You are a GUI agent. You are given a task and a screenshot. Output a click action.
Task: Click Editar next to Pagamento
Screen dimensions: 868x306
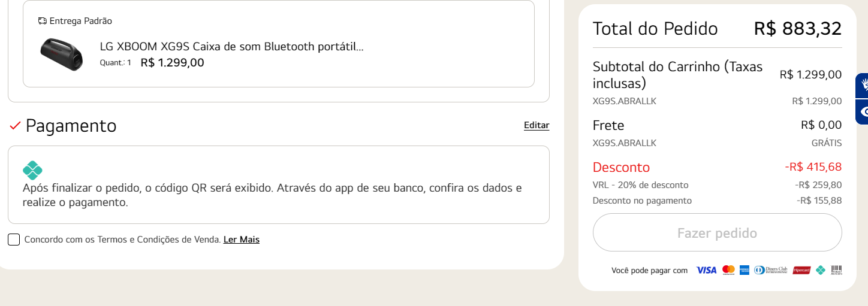coord(537,125)
